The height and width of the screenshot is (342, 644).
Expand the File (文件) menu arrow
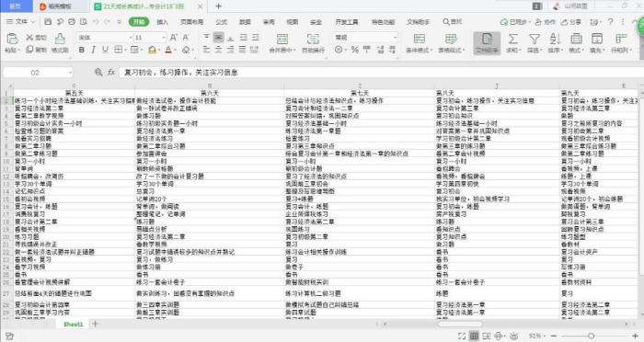[x=33, y=22]
